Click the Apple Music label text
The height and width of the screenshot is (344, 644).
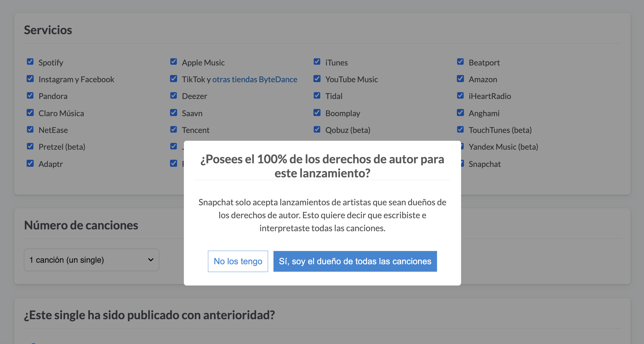pos(203,63)
